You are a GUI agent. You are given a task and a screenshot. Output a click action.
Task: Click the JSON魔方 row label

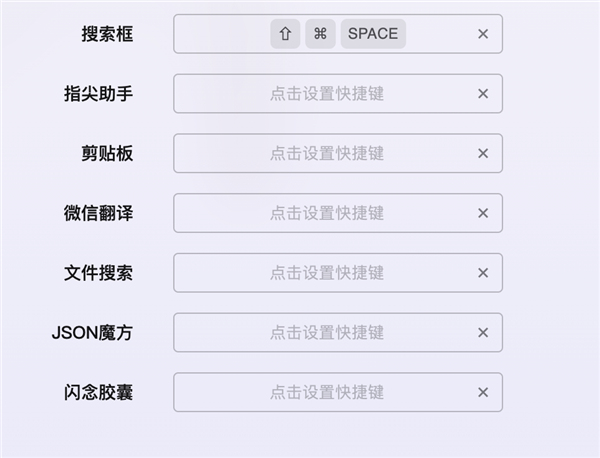(x=92, y=333)
